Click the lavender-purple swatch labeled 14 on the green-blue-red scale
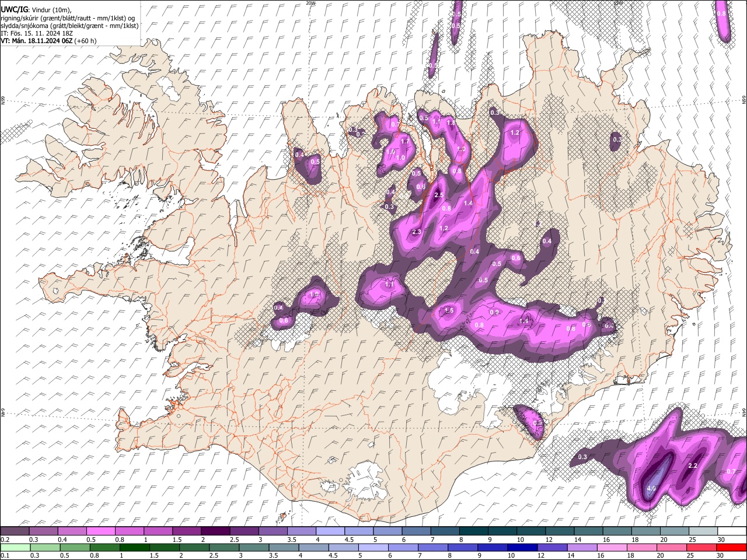This screenshot has height=560, width=747. click(x=581, y=547)
